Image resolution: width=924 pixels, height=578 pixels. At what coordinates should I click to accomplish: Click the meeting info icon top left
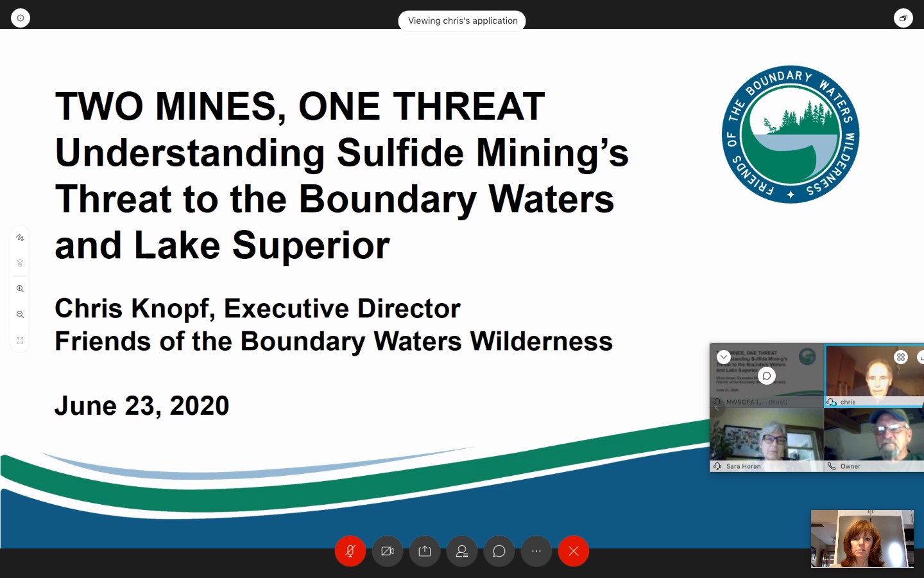21,18
